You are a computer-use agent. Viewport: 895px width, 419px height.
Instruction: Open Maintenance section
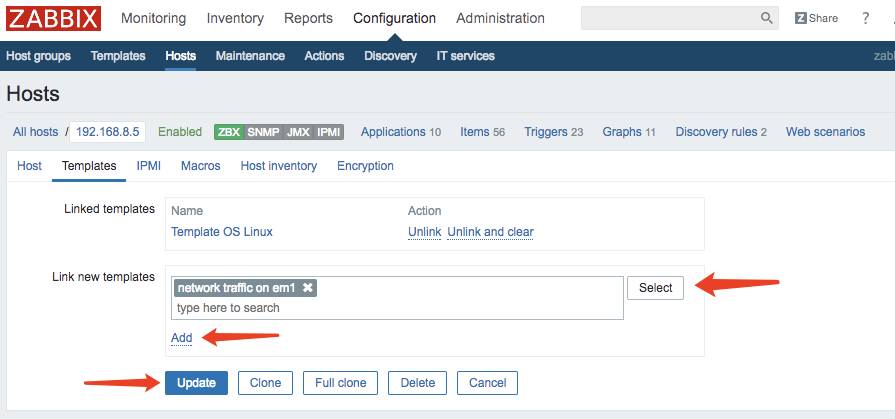coord(250,56)
